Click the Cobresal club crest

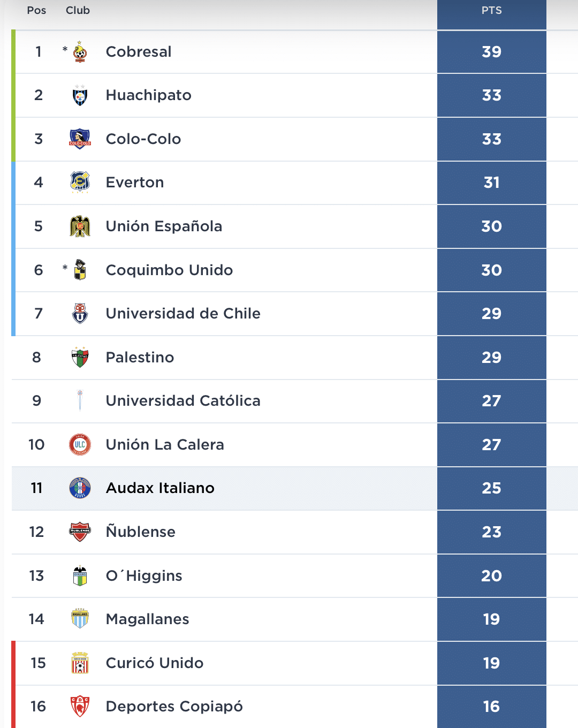click(80, 52)
